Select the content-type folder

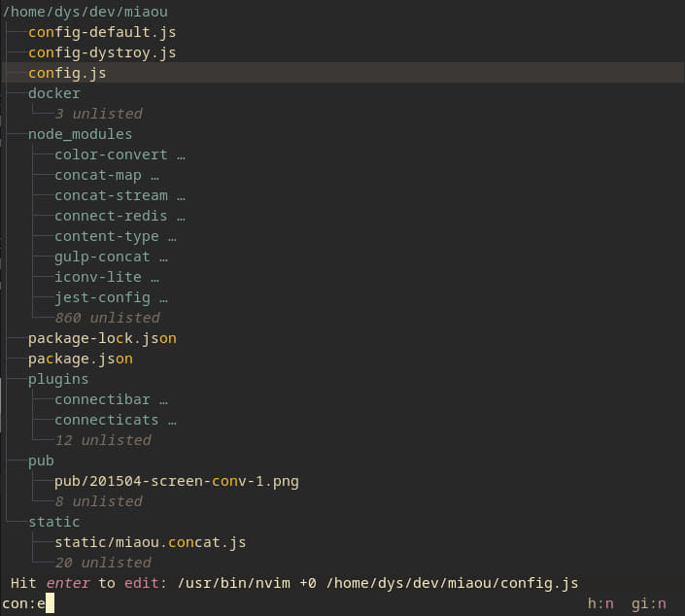[x=107, y=236]
